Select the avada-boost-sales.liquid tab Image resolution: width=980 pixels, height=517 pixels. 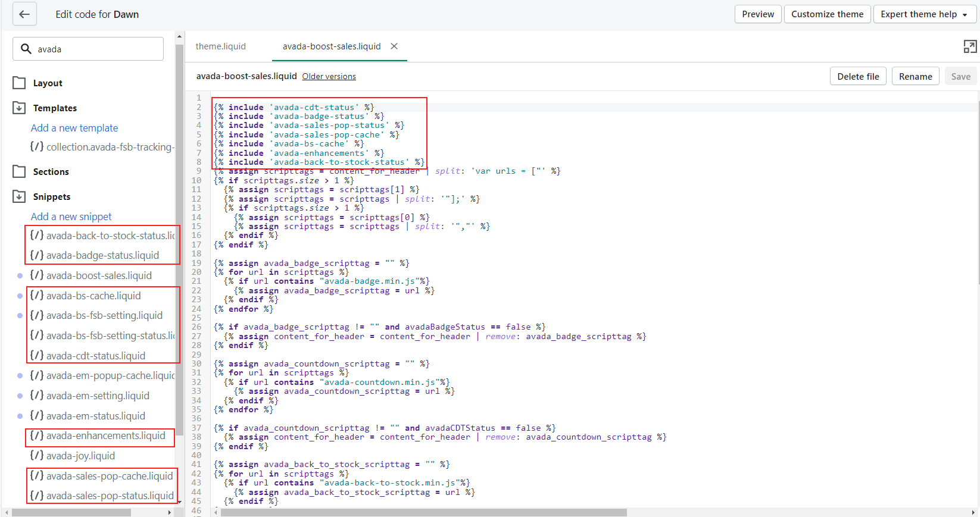[332, 46]
